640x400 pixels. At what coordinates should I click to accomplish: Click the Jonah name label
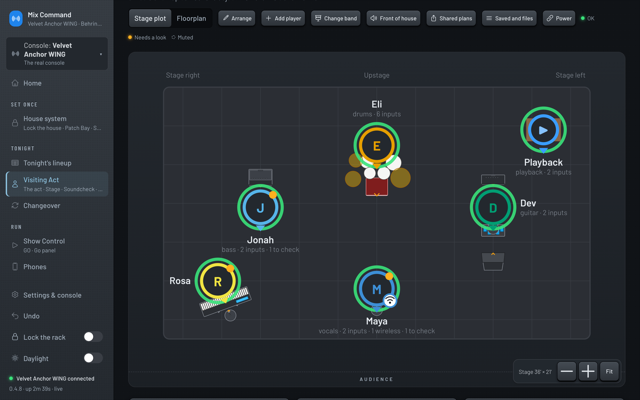click(260, 240)
